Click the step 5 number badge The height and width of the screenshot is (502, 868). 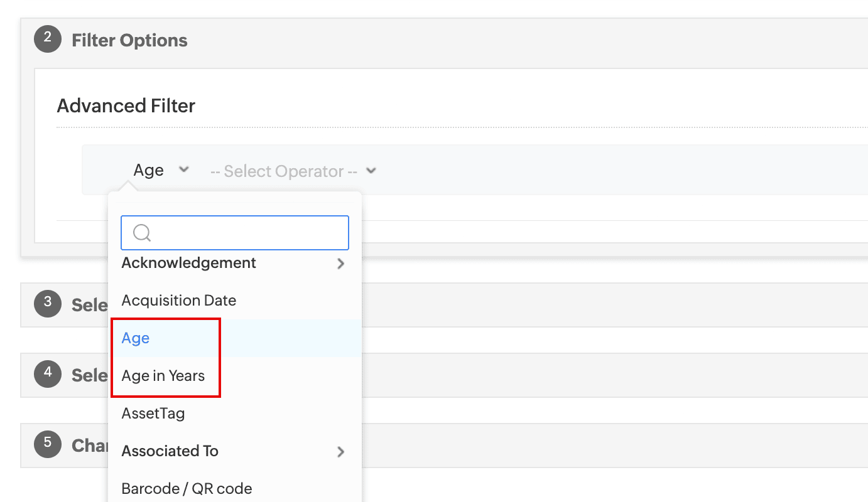pyautogui.click(x=47, y=444)
